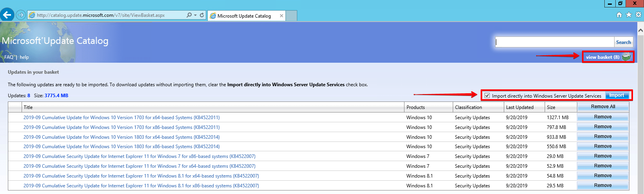Click the browser Home icon
644x194 pixels.
point(619,15)
